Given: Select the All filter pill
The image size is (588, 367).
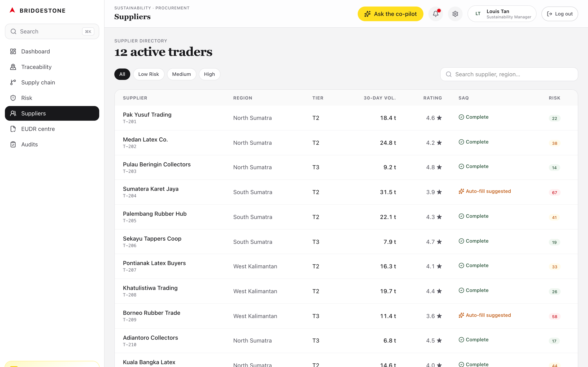Looking at the screenshot, I should [x=122, y=74].
